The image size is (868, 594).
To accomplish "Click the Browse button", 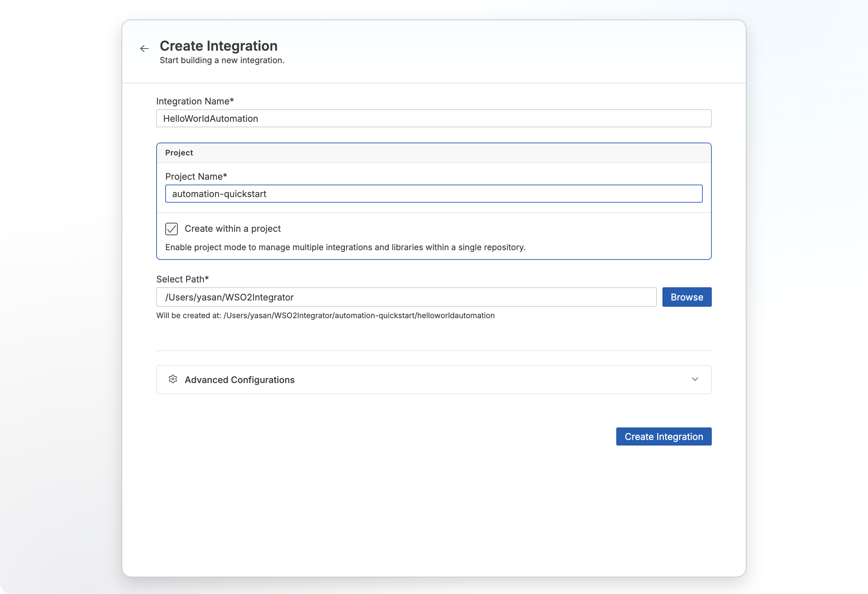I will coord(686,297).
